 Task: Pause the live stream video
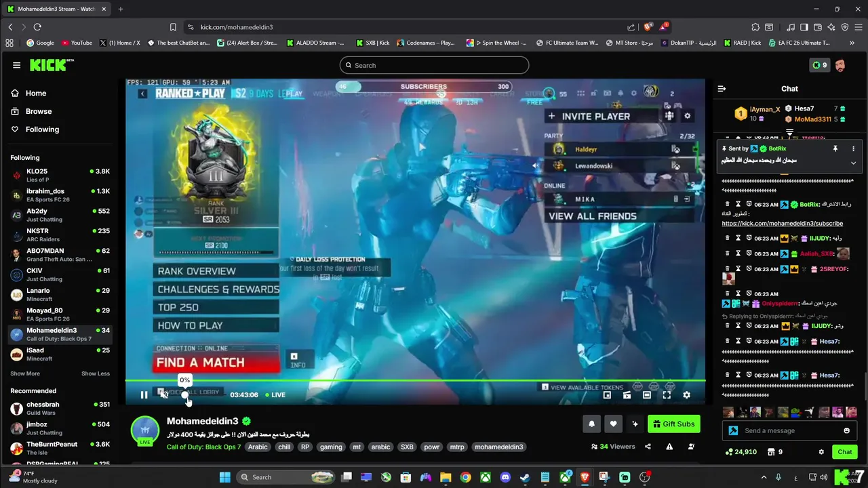coord(144,394)
